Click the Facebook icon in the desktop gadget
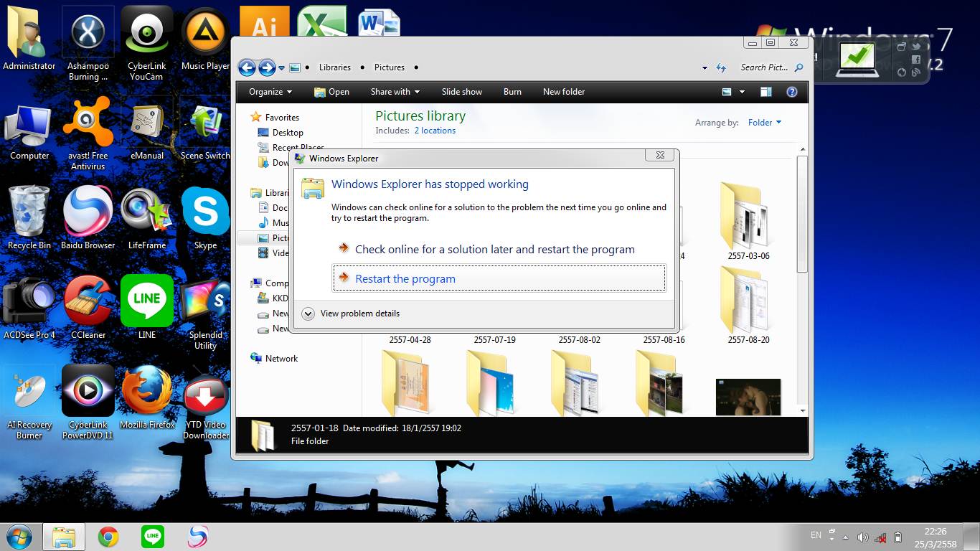This screenshot has height=551, width=980. 916,59
